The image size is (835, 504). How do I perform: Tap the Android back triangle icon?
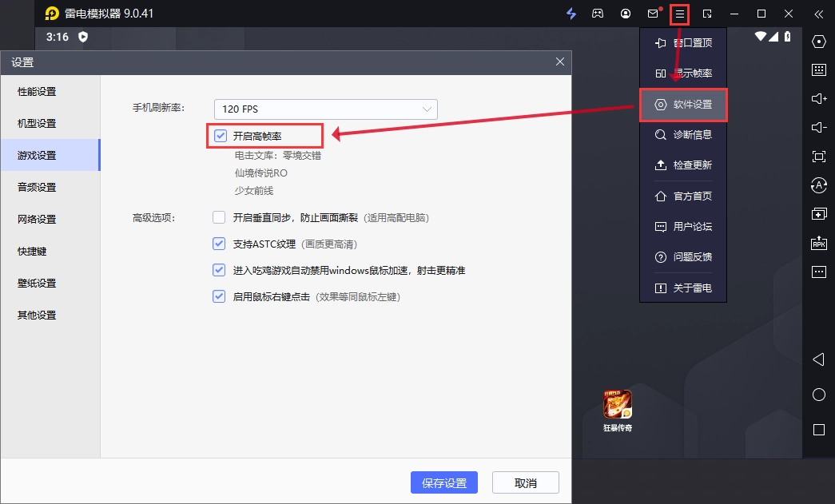[819, 359]
